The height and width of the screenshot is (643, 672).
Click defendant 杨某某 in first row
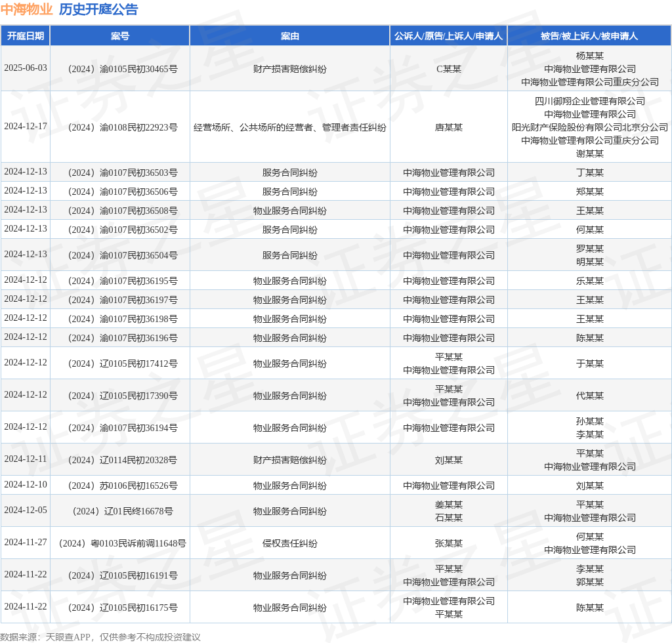tap(590, 56)
